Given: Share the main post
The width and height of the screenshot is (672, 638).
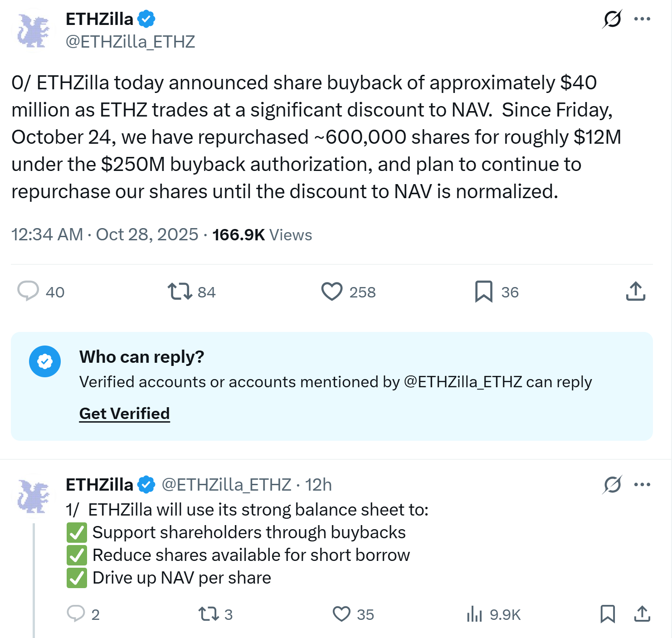Looking at the screenshot, I should pos(635,292).
